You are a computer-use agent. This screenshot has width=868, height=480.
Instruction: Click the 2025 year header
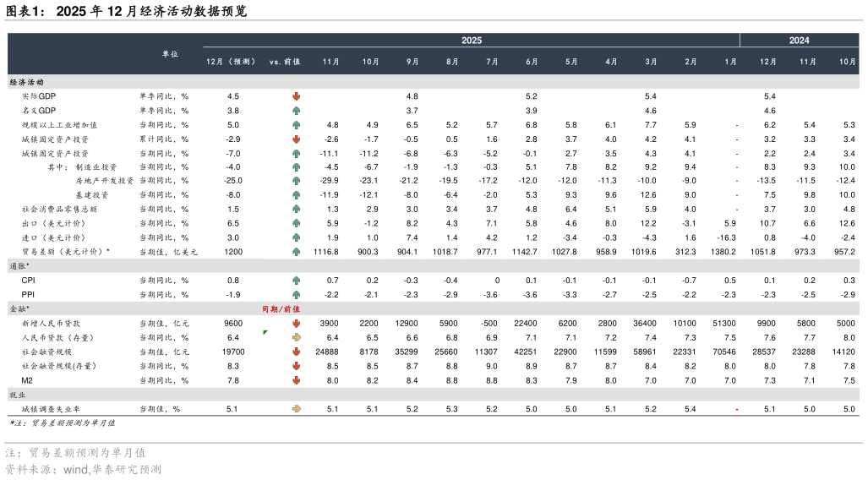[x=471, y=41]
